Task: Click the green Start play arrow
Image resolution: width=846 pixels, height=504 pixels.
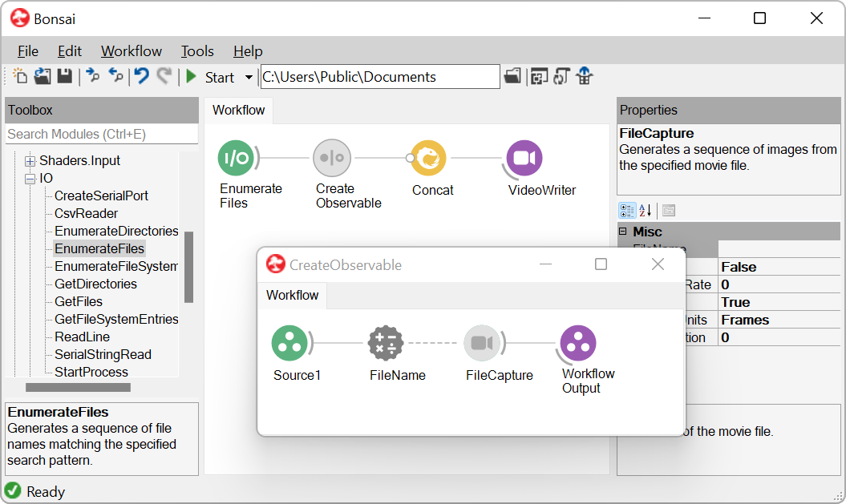Action: point(191,77)
